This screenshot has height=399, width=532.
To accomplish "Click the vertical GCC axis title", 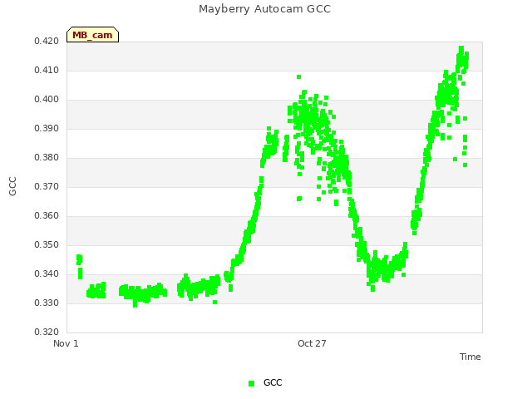I will 12,186.
